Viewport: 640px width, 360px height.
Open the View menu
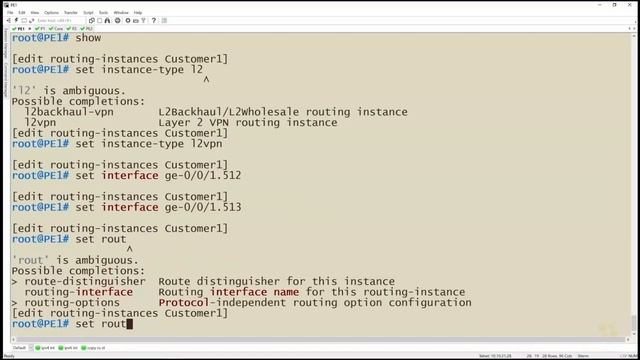click(x=35, y=13)
